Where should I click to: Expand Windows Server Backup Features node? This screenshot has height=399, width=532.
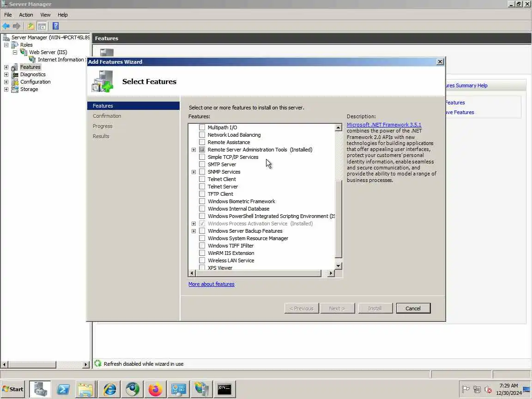click(194, 231)
